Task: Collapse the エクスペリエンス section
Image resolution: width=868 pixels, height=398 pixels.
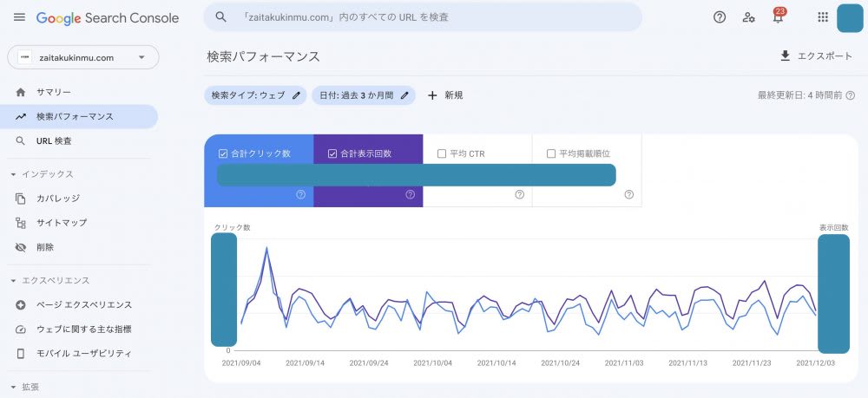Action: (x=49, y=280)
